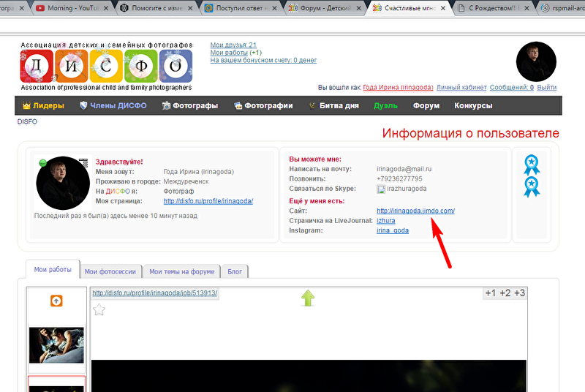Rate the photo with +3
The height and width of the screenshot is (392, 585).
pyautogui.click(x=519, y=293)
